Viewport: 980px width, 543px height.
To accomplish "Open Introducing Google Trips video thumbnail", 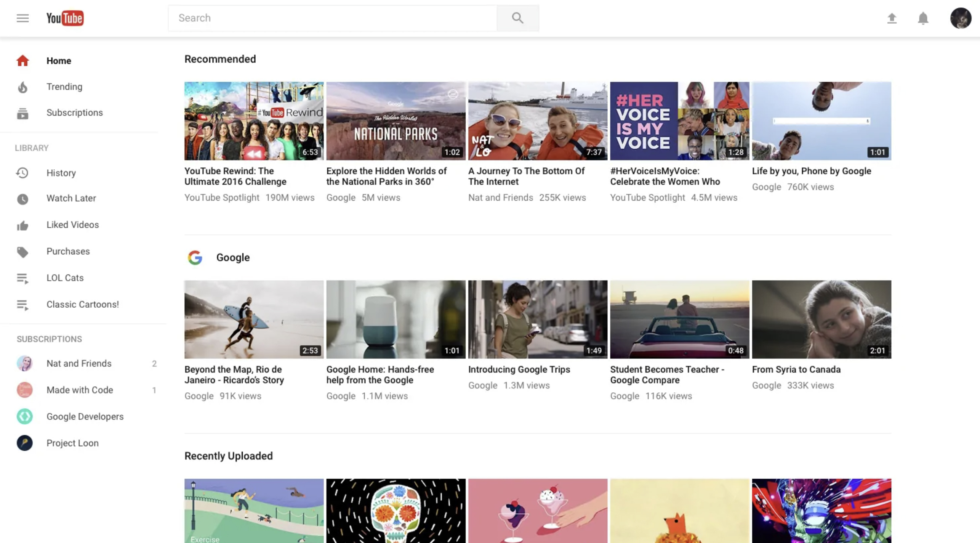I will [x=537, y=319].
